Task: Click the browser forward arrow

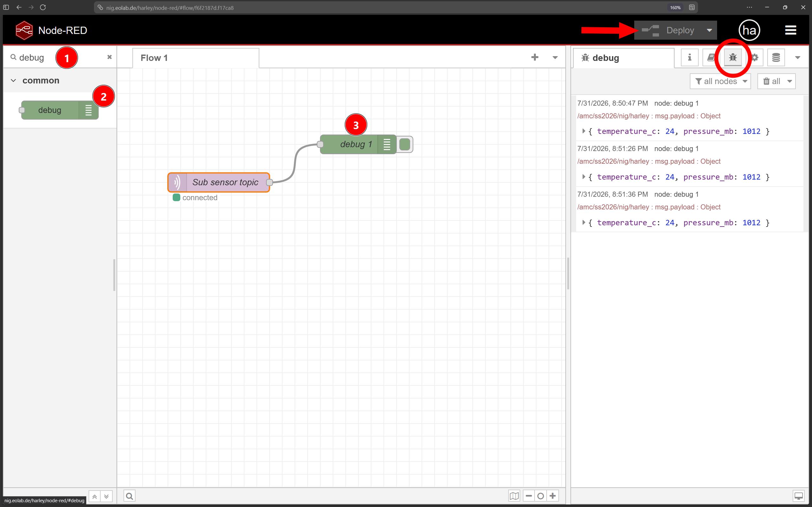Action: tap(31, 7)
